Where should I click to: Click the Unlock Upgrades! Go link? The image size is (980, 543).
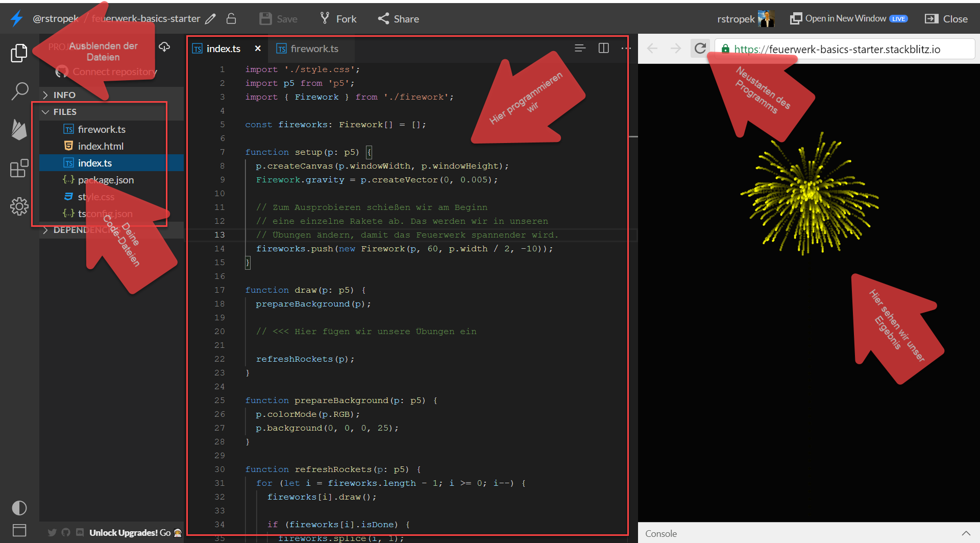[x=135, y=533]
